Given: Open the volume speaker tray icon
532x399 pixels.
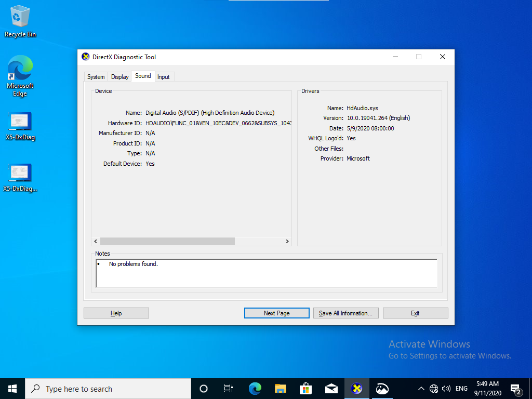Looking at the screenshot, I should coord(446,389).
